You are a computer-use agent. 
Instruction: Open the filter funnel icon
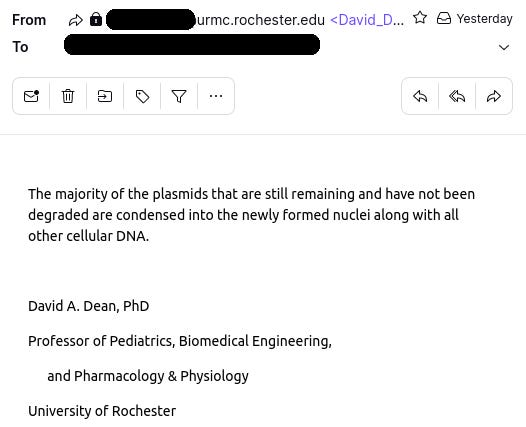pos(179,96)
